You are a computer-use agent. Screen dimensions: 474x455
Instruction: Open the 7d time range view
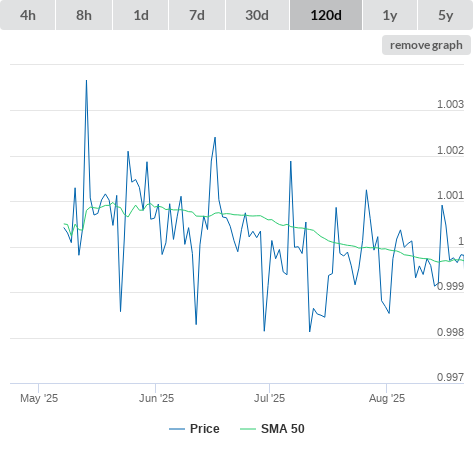[x=197, y=15]
